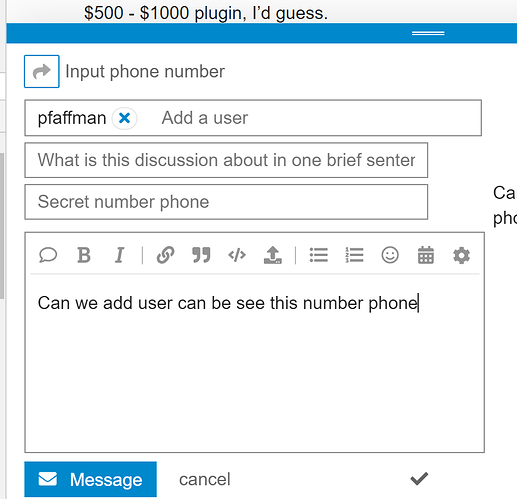Click the cancel link
This screenshot has height=499, width=517.
pyautogui.click(x=205, y=479)
